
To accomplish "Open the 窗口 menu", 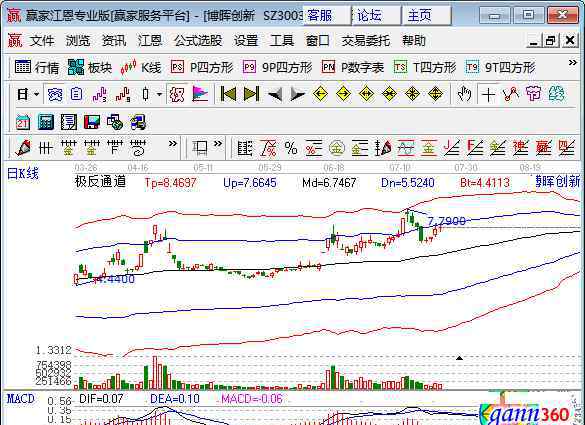I will click(x=318, y=41).
